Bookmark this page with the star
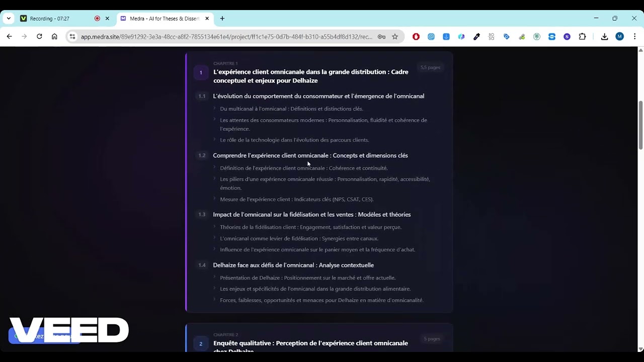The image size is (644, 362). pos(395,37)
